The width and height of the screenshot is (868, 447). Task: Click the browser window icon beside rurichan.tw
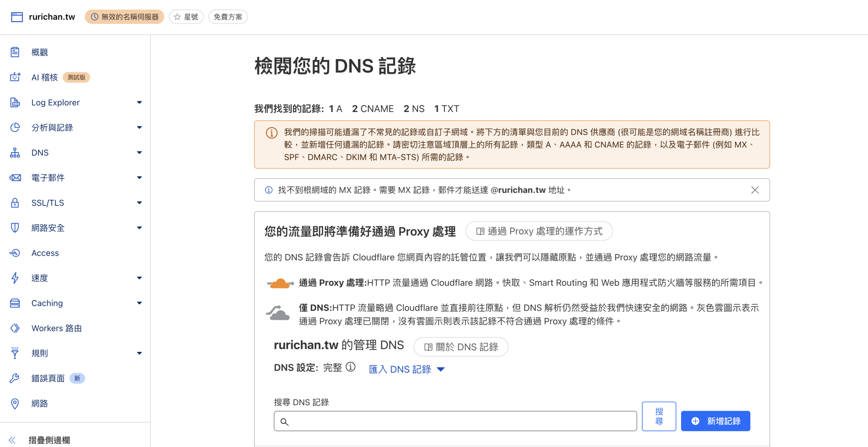17,17
